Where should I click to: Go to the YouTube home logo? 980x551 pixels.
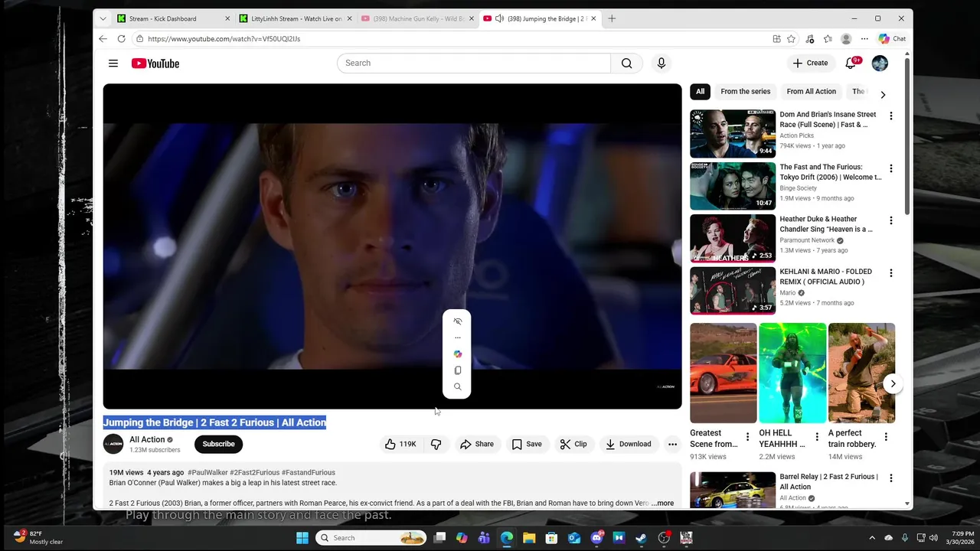[x=155, y=64]
